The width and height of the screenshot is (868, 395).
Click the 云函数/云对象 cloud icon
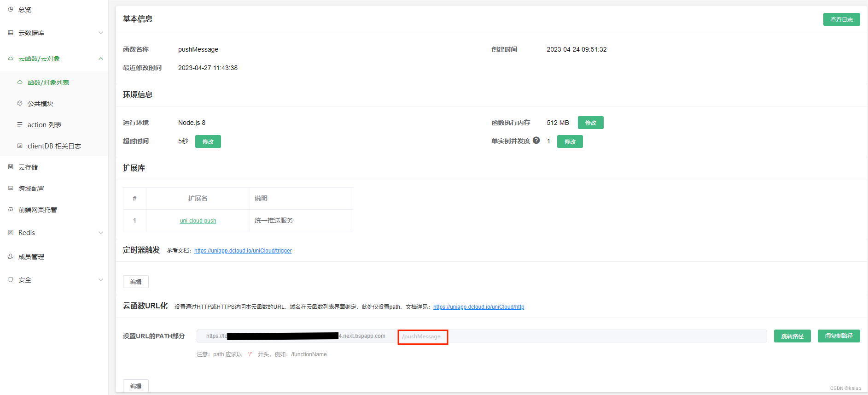coord(11,59)
